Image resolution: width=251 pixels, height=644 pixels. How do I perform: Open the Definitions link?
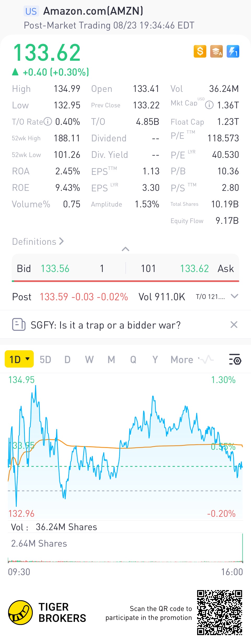38,241
